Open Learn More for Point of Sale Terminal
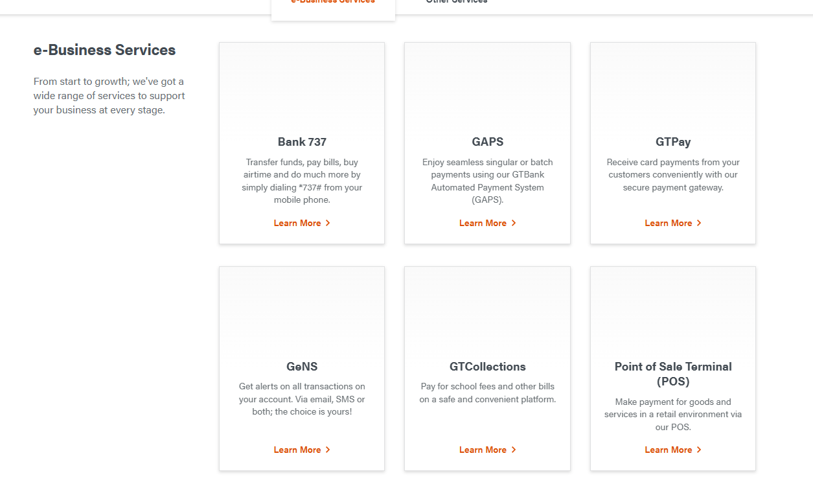Viewport: 813px width, 504px height. (x=669, y=450)
